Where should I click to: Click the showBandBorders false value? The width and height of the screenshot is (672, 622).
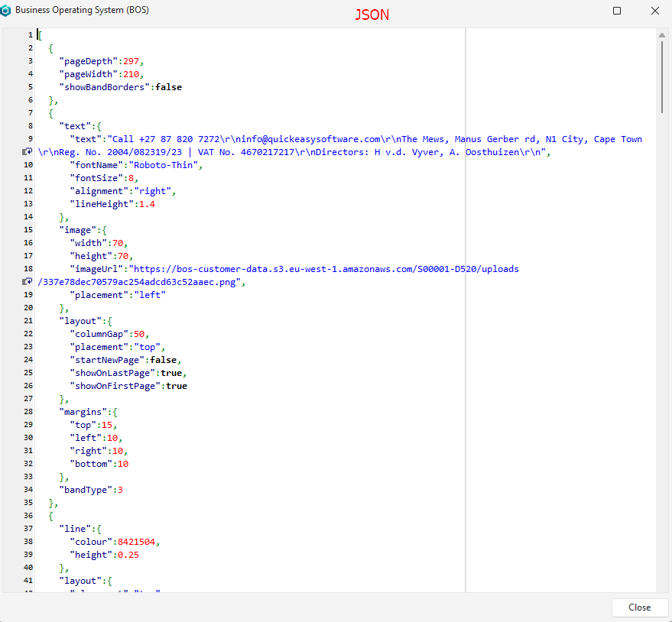(x=168, y=87)
